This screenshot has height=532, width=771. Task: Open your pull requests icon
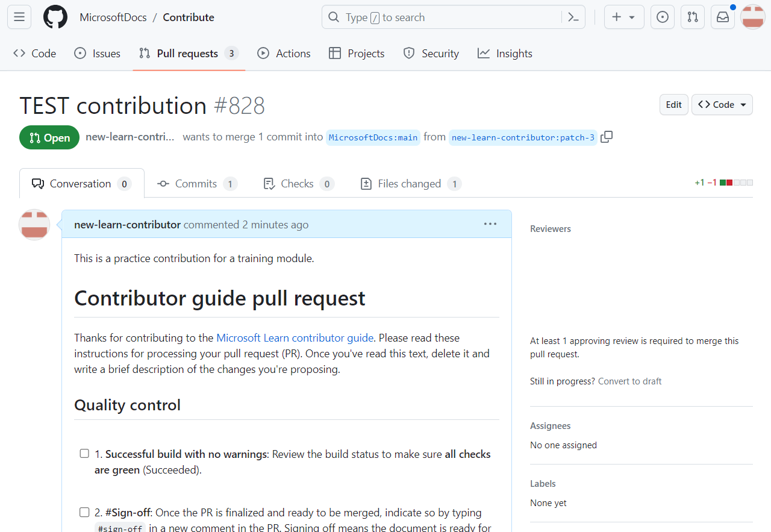[692, 17]
